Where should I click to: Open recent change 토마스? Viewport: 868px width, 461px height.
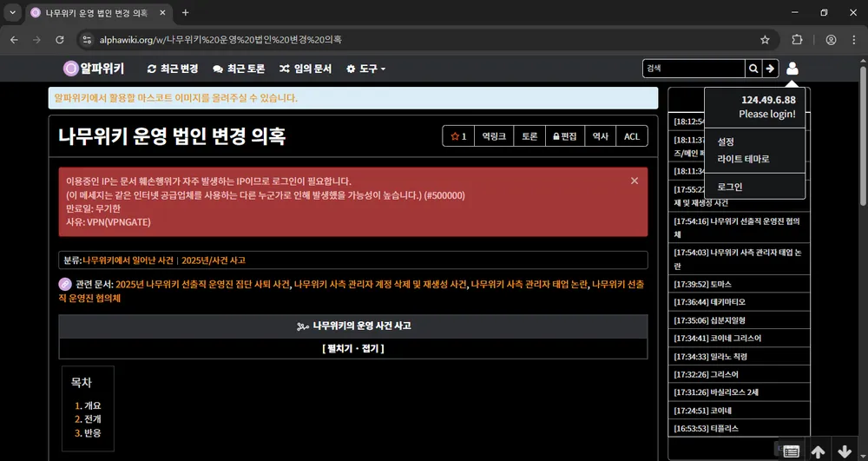[739, 284]
